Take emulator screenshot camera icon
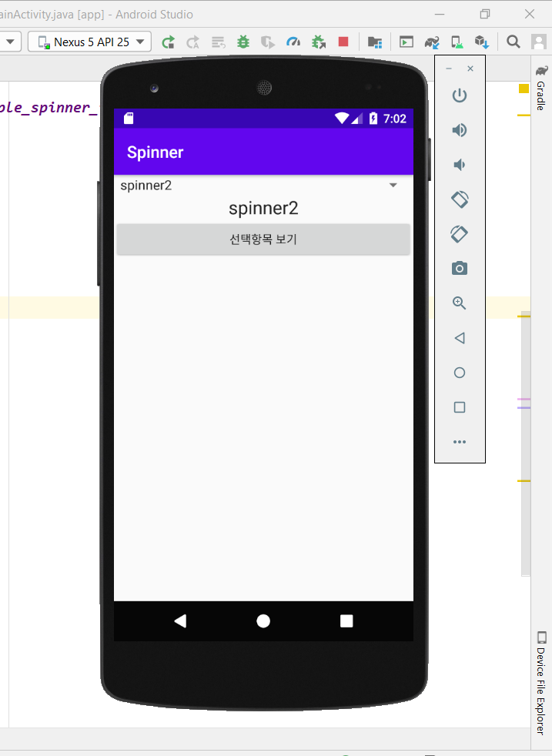 tap(460, 268)
